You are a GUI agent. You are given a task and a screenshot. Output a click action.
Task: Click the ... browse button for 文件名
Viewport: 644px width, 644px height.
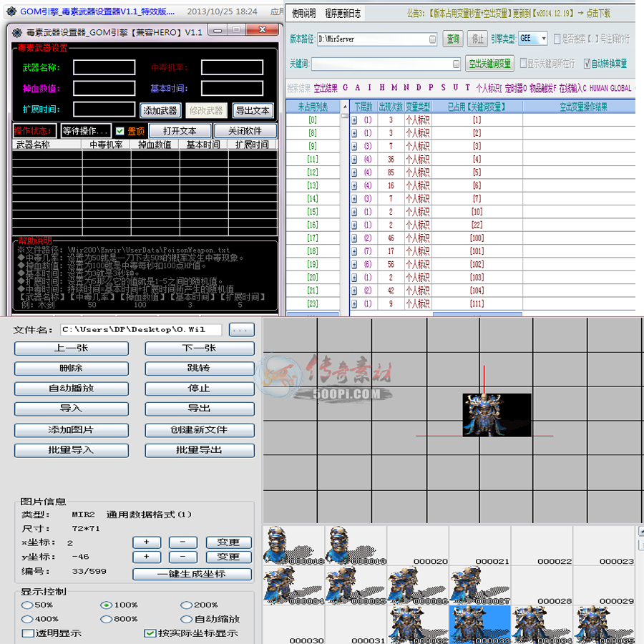242,330
